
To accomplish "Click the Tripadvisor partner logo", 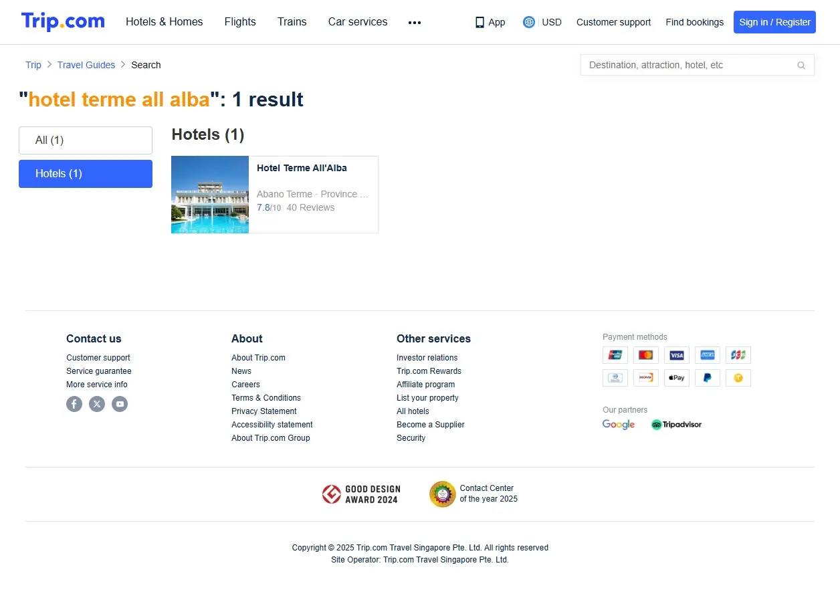I will 676,425.
